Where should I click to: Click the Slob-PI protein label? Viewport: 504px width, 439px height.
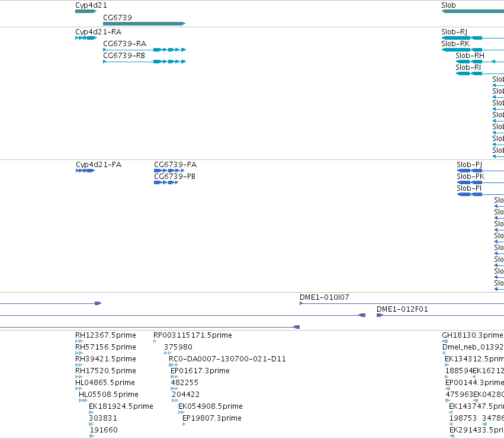point(469,188)
